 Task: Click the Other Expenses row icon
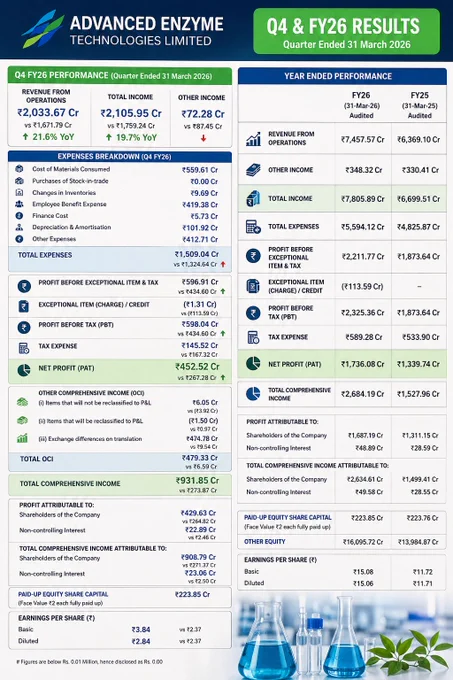coord(19,239)
